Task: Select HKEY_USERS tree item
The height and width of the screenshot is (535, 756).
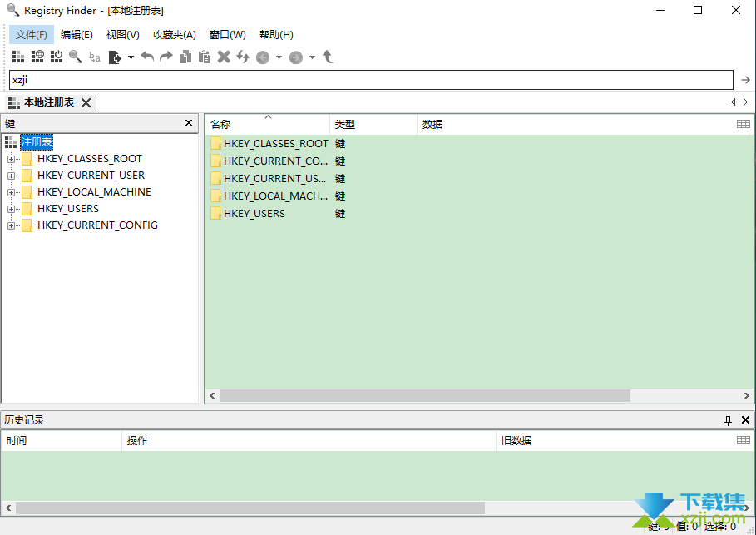Action: (x=68, y=208)
